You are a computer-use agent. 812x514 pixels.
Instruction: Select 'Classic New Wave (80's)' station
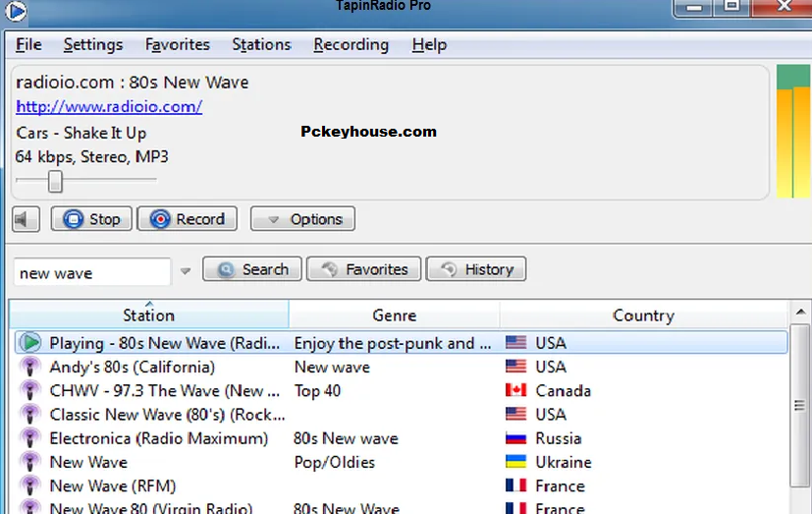tap(167, 415)
